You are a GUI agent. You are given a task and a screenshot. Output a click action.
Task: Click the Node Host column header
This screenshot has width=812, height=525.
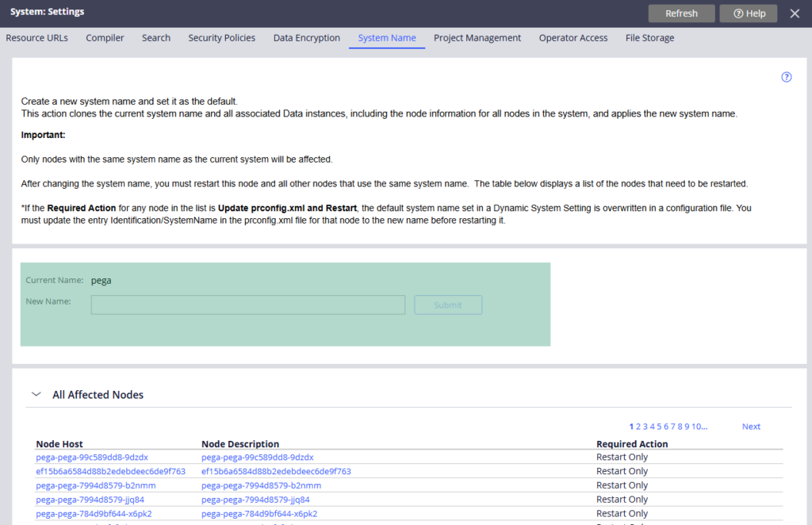coord(59,444)
